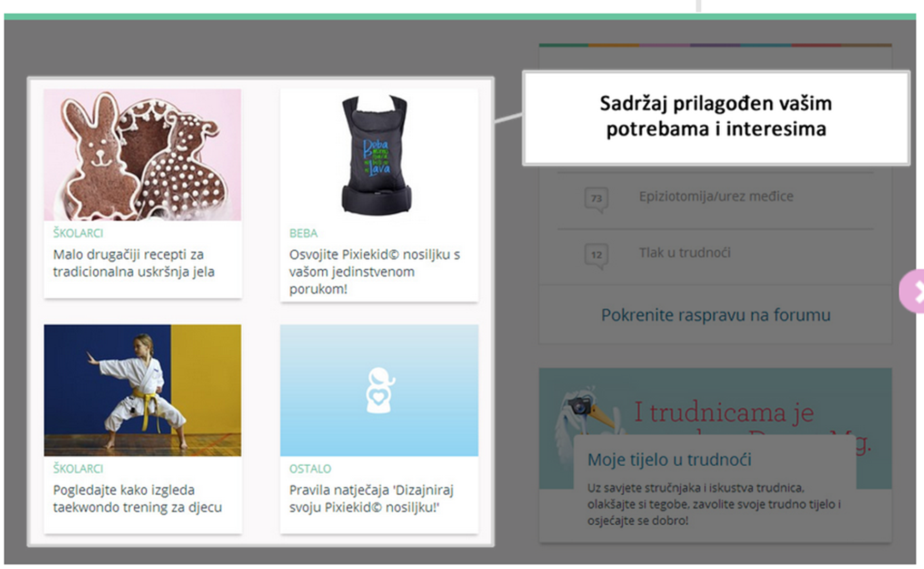Open the taekwondo girl photo
Viewport: 924px width, 569px height.
coord(143,390)
